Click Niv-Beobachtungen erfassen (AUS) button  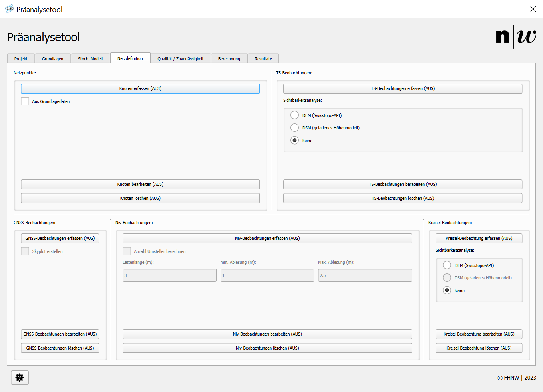267,238
